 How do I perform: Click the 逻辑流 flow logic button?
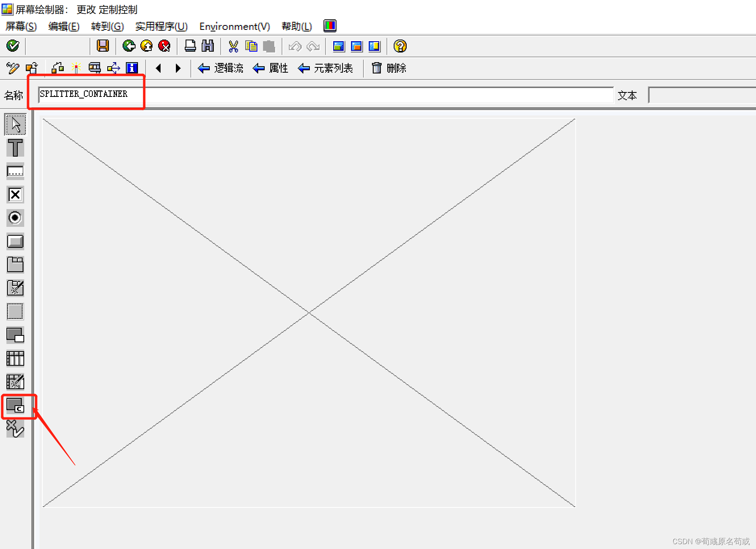pyautogui.click(x=221, y=68)
